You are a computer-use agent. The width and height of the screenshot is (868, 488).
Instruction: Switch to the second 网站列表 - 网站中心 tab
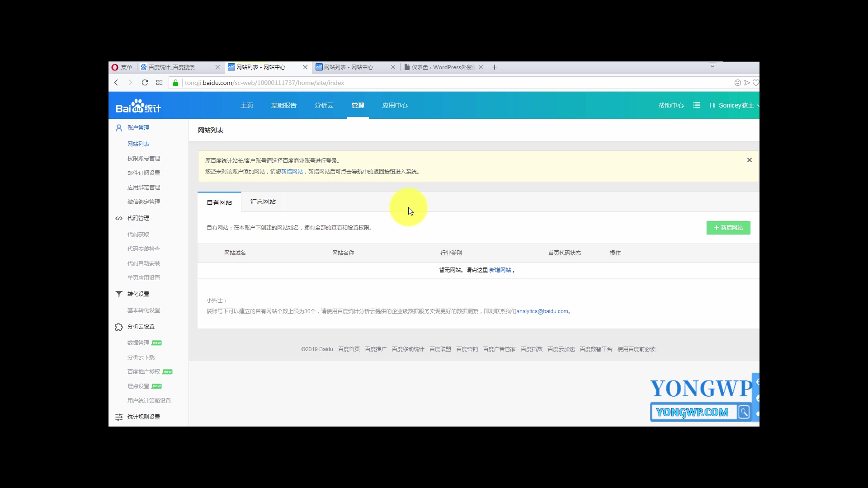[x=356, y=67]
